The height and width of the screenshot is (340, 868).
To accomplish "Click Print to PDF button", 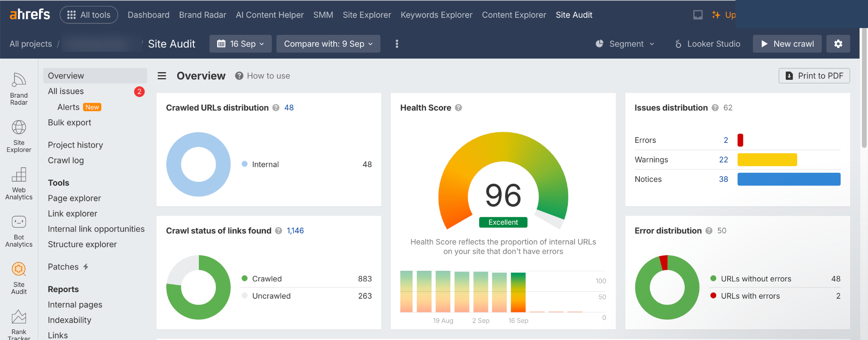I will (814, 76).
